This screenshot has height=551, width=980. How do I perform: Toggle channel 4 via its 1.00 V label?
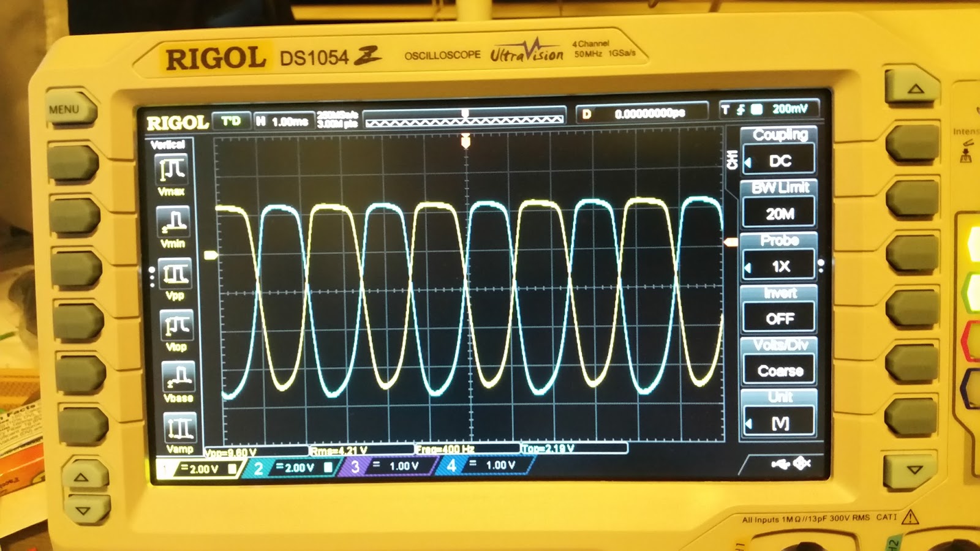(500, 465)
